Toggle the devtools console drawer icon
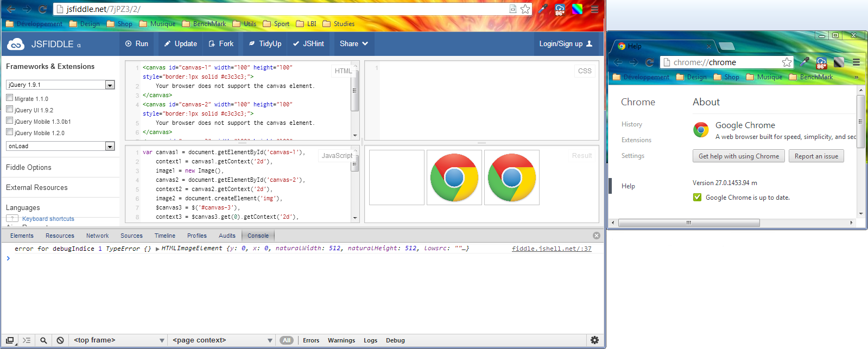The image size is (868, 349). (27, 340)
